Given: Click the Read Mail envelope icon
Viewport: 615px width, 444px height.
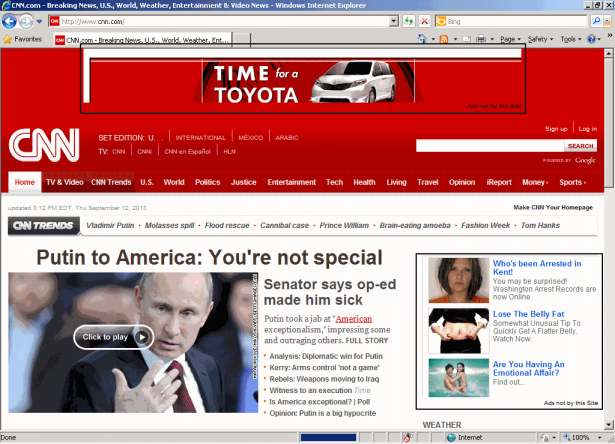Looking at the screenshot, I should point(466,39).
